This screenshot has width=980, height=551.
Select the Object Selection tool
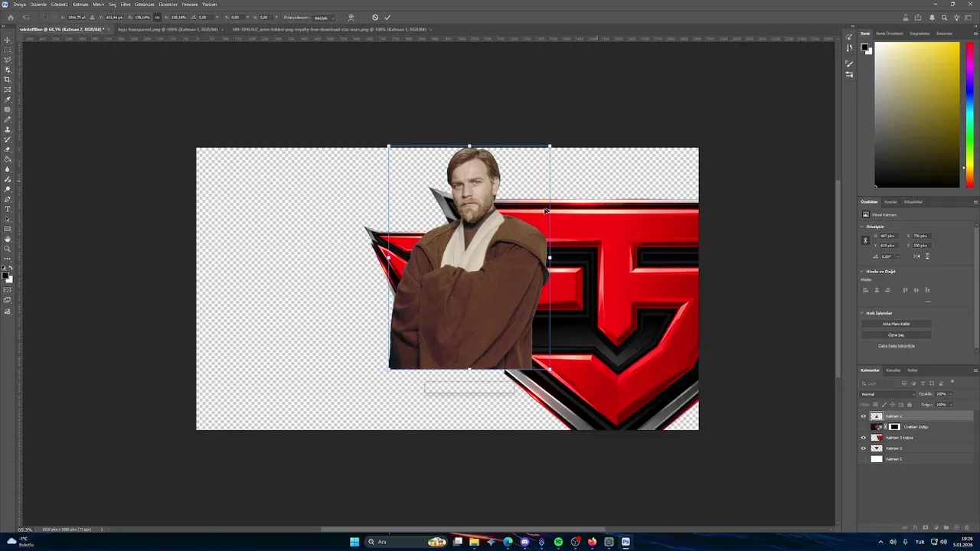8,70
